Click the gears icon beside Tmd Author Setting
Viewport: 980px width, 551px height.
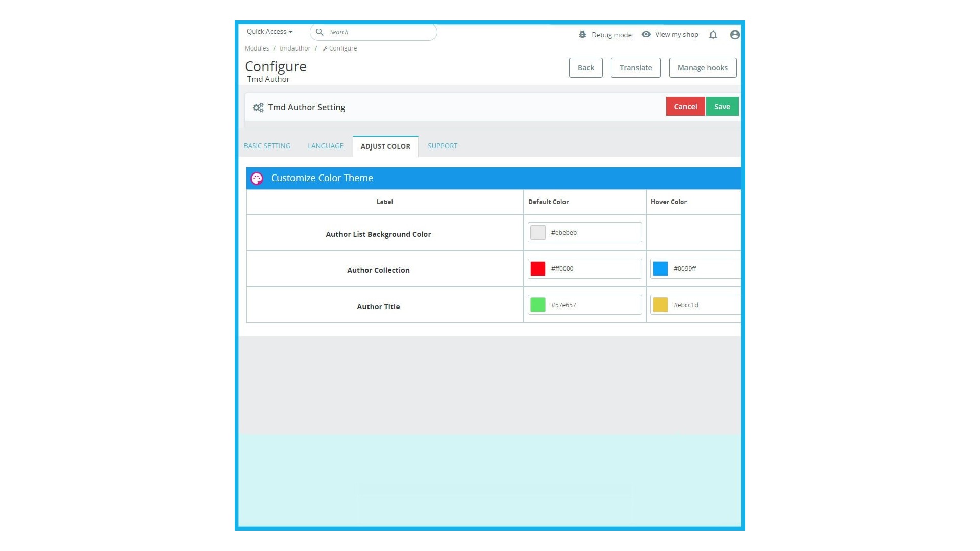click(x=258, y=107)
